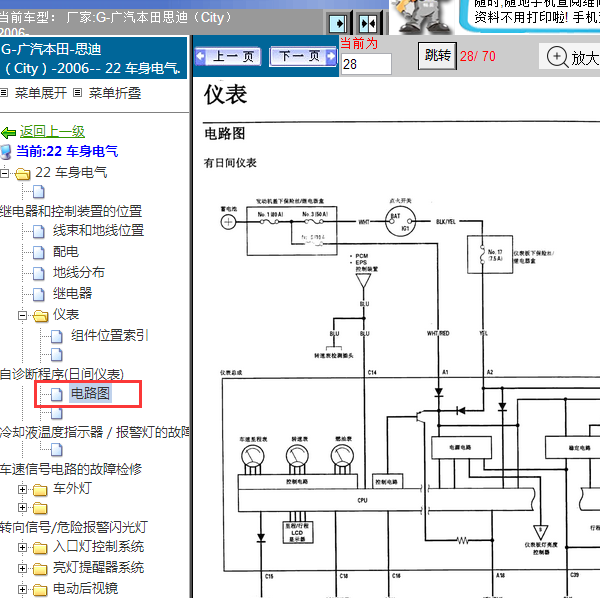Click the collapse panel double-arrow icon

(x=368, y=24)
